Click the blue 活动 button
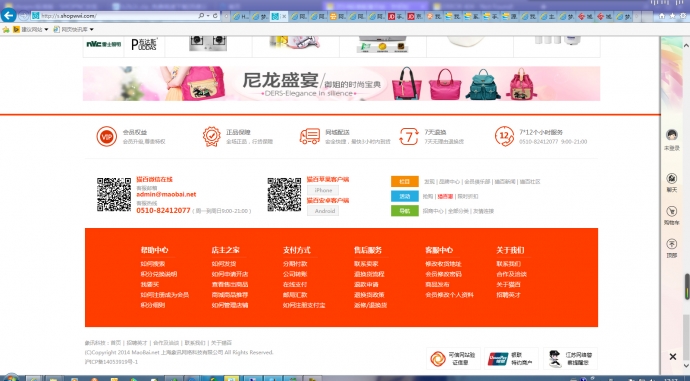The width and height of the screenshot is (690, 381). (404, 196)
